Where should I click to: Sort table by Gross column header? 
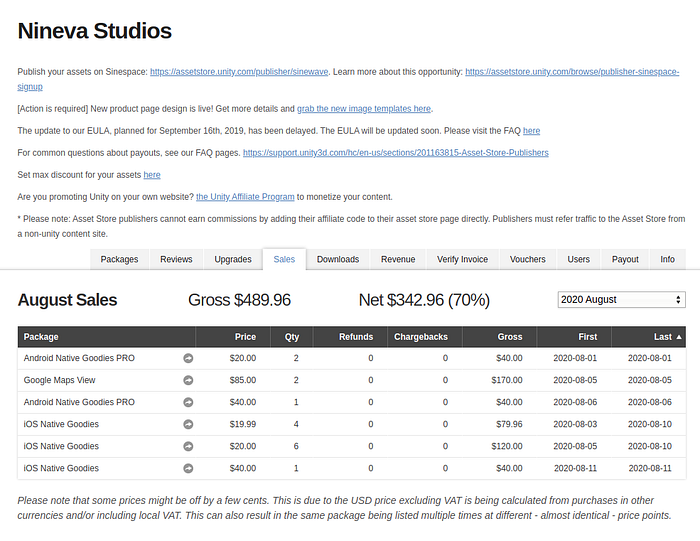[499, 337]
